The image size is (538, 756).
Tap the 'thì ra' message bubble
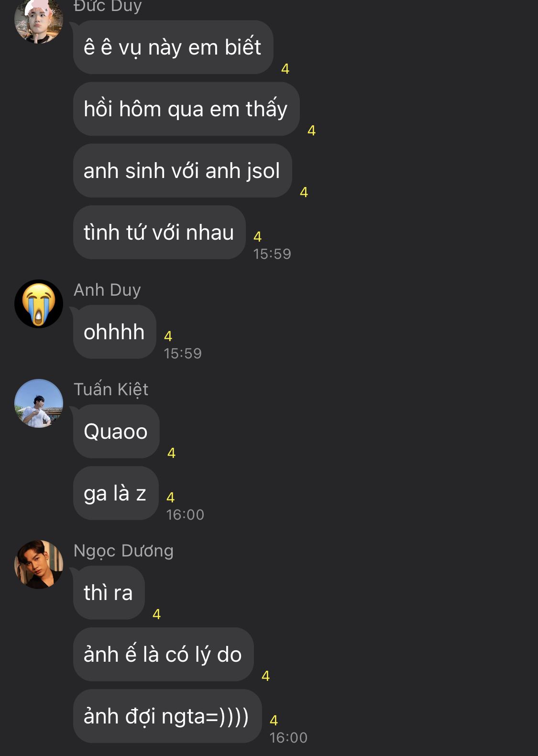[109, 593]
